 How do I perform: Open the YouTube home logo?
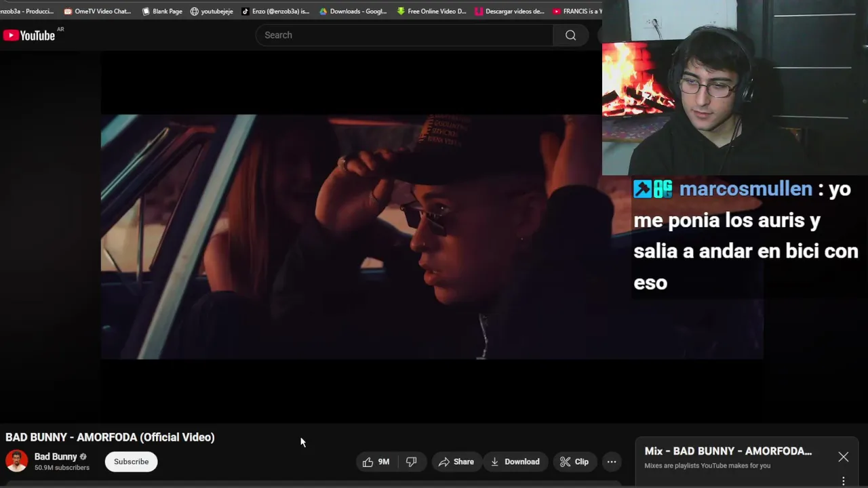pos(28,35)
